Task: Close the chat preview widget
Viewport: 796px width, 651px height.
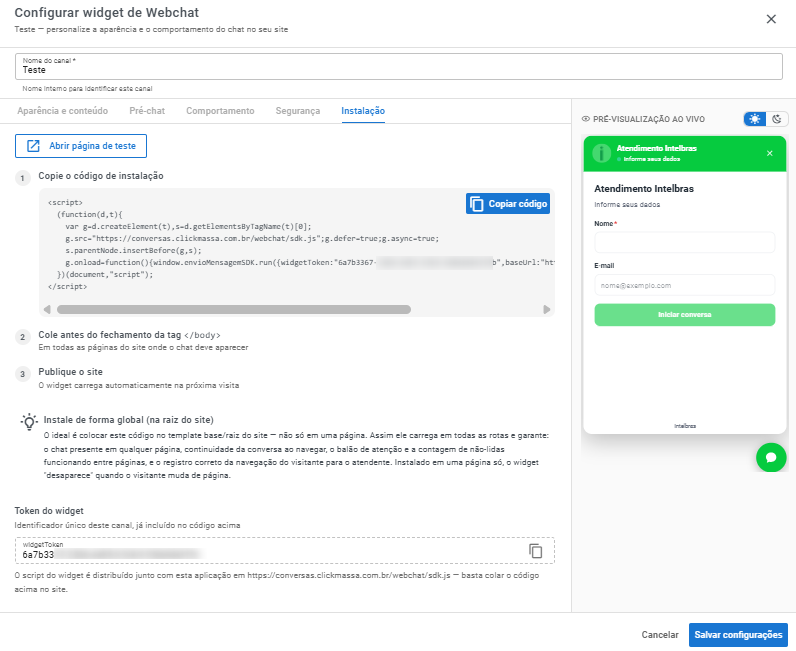Action: pos(770,153)
